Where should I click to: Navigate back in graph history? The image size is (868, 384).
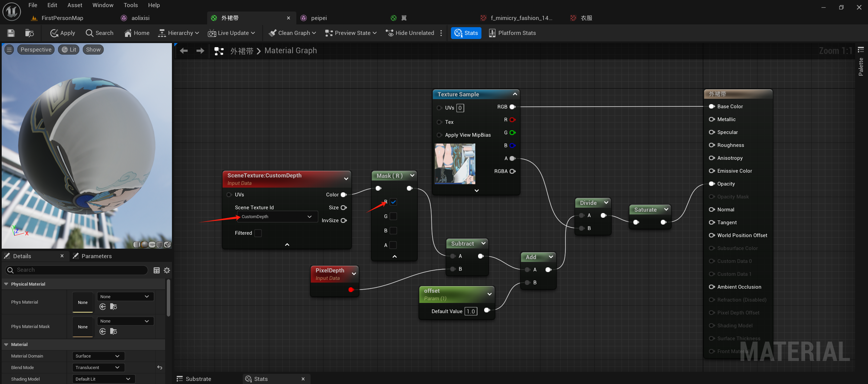[x=184, y=51]
